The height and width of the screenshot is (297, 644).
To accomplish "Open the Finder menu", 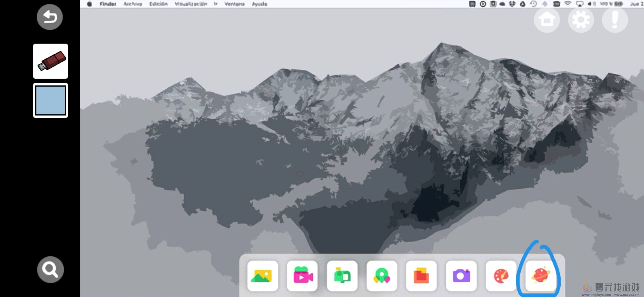I will tap(108, 4).
